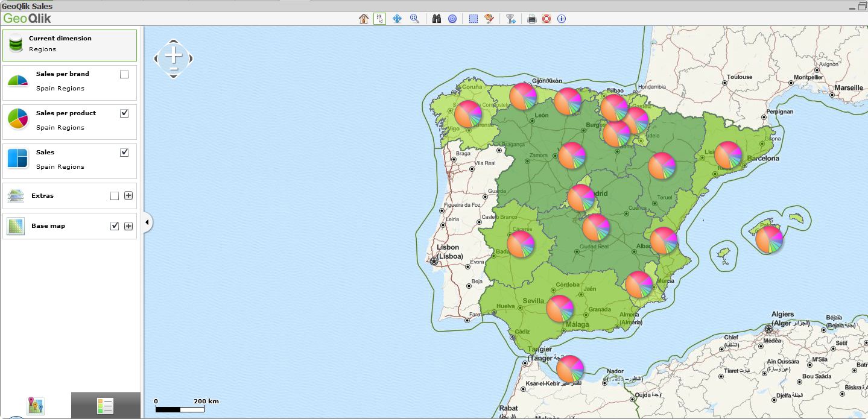Open the map styling palette tool
Image resolution: width=868 pixels, height=419 pixels.
490,19
